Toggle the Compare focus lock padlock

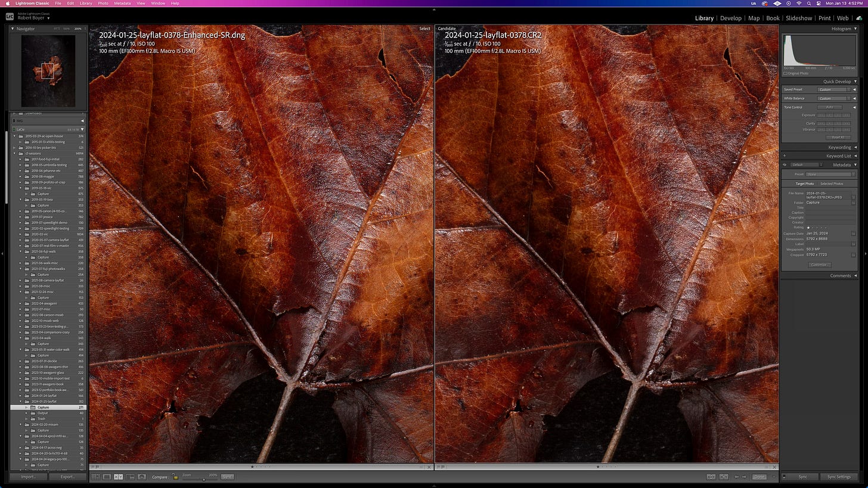(175, 477)
